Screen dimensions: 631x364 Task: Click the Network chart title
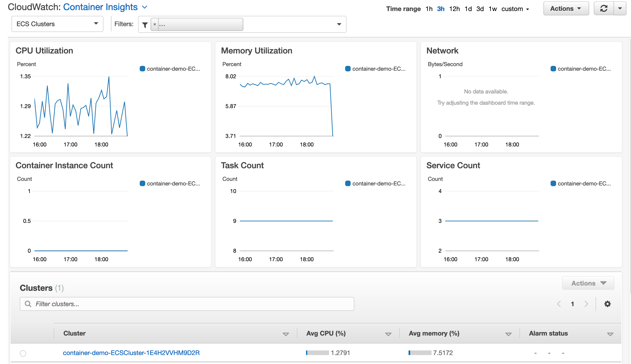click(x=442, y=51)
